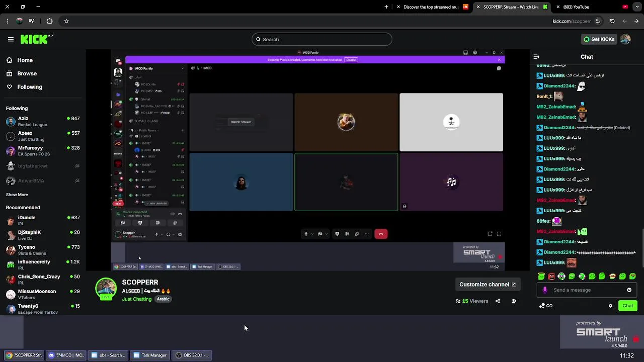The width and height of the screenshot is (644, 362).
Task: Switch to Discord IMOD in taskbar
Action: [65, 355]
